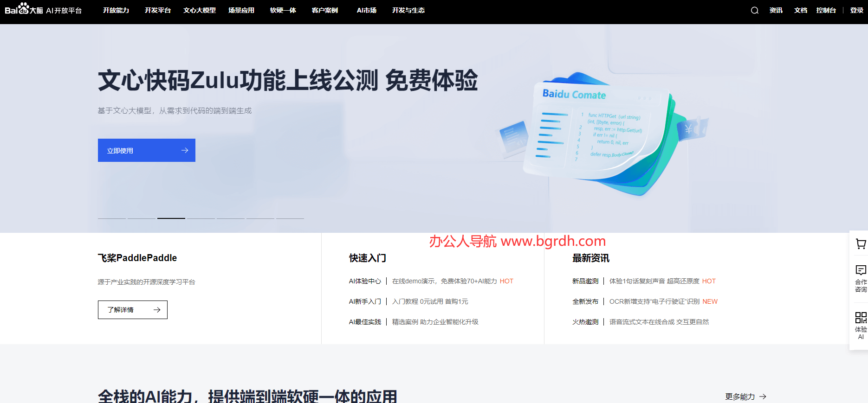
Task: Open the 开发与生态 menu
Action: point(408,10)
